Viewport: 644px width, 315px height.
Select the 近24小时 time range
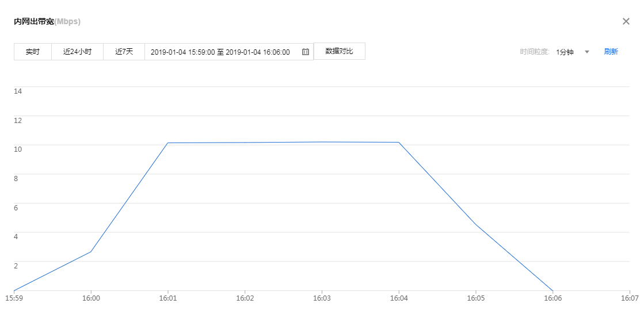click(77, 52)
